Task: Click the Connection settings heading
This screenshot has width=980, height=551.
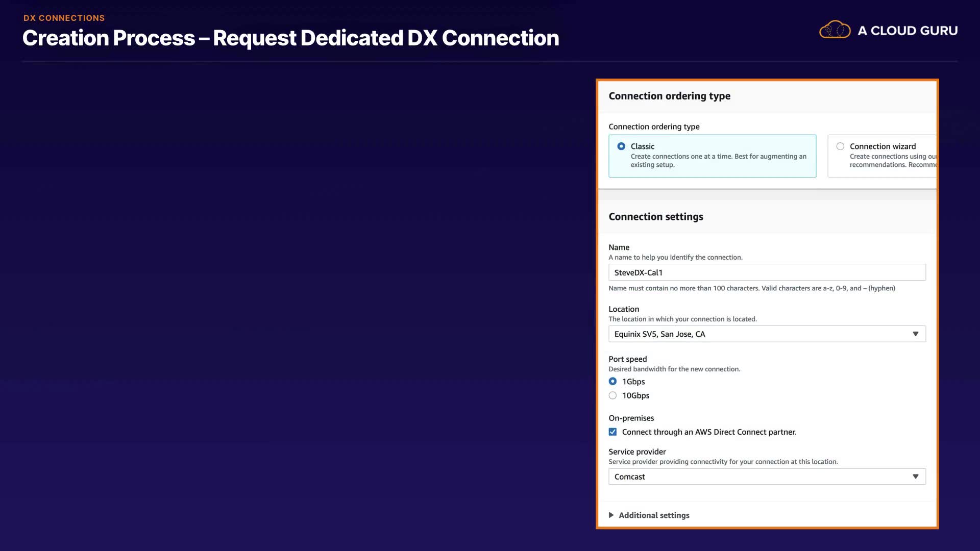Action: [655, 217]
